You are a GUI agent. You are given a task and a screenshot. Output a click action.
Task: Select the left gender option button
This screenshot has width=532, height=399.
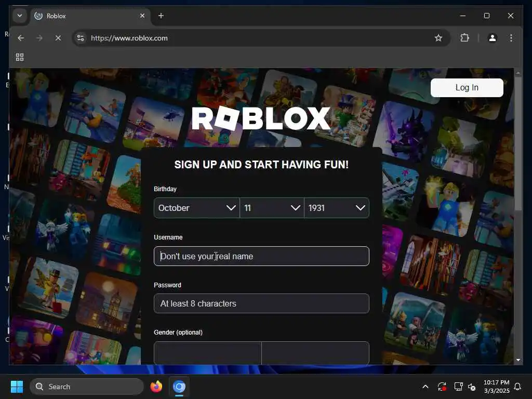click(x=208, y=353)
